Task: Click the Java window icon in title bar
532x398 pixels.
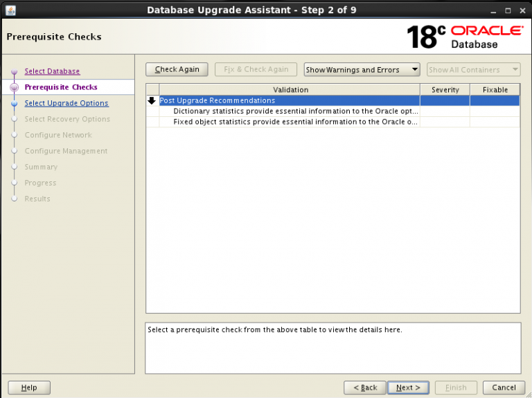Action: [9, 10]
